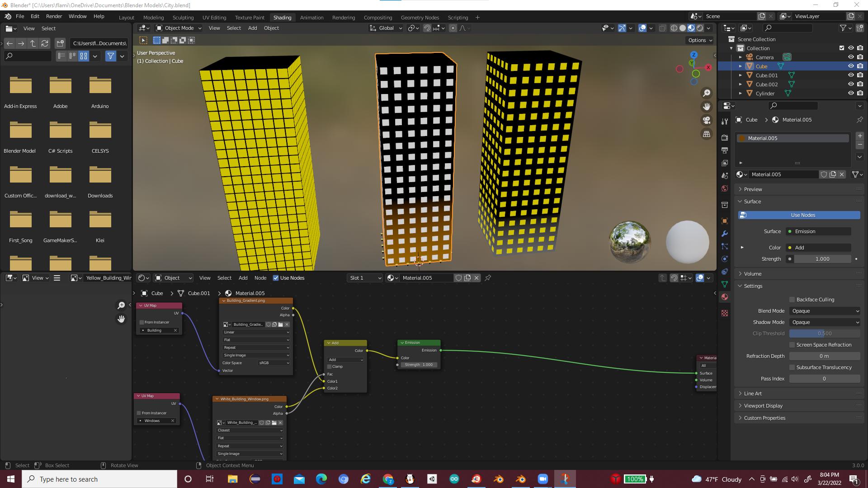The height and width of the screenshot is (488, 868).
Task: Open the Shadow Mode dropdown
Action: tap(825, 322)
